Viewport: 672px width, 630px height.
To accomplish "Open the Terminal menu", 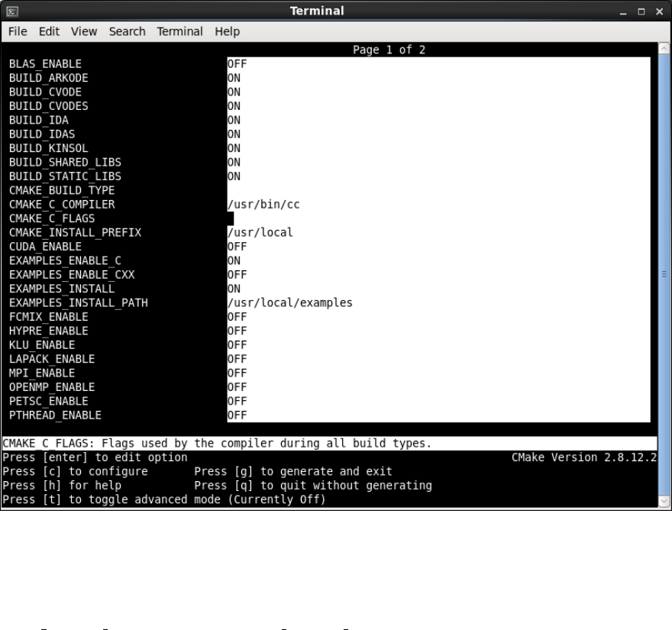I will click(179, 32).
